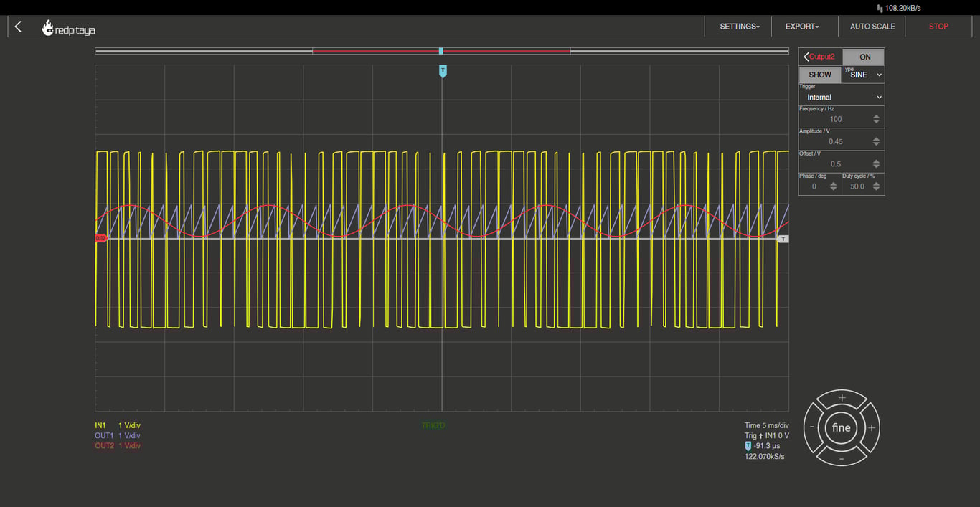This screenshot has width=980, height=507.
Task: Decrease Duty cycle with the down arrow
Action: coord(877,189)
